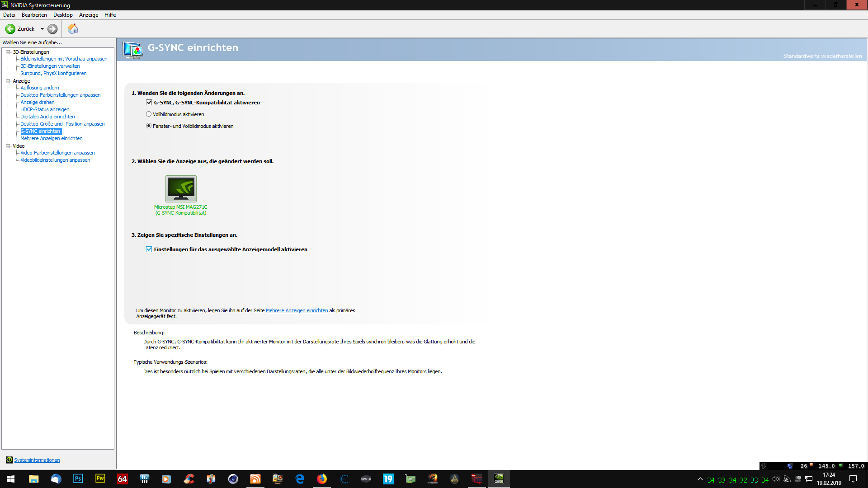This screenshot has width=868, height=488.
Task: Open the Datei menu
Action: pyautogui.click(x=9, y=15)
